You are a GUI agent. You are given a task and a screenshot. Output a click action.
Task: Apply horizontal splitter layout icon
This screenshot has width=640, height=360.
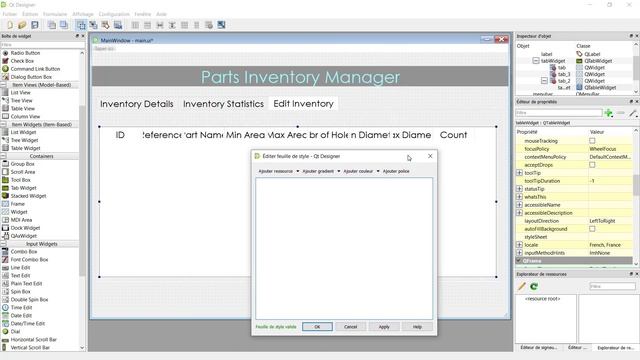[160, 25]
